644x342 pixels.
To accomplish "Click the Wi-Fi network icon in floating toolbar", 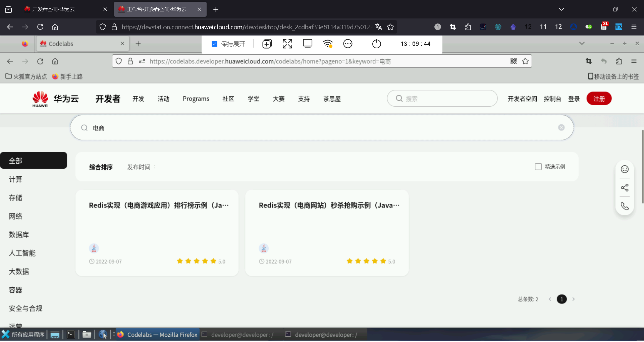I will click(x=327, y=44).
